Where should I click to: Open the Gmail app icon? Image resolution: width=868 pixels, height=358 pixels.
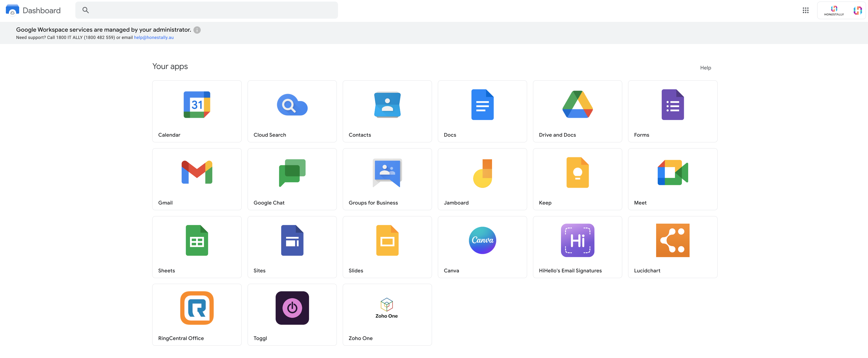pyautogui.click(x=197, y=172)
